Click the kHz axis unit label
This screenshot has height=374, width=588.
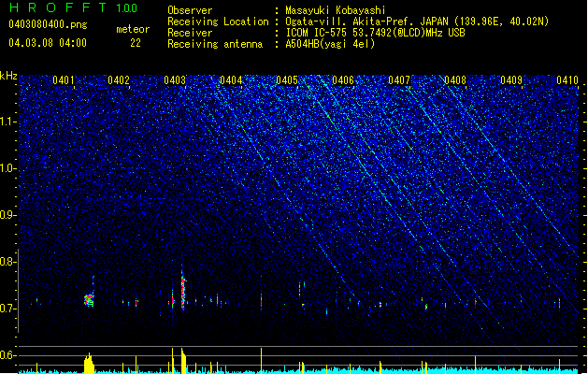click(8, 76)
